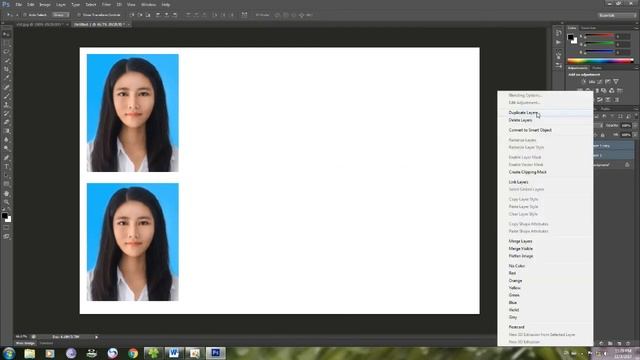Screen dimensions: 640x360
Task: Choose Duplicate Layers from context menu
Action: pyautogui.click(x=545, y=113)
